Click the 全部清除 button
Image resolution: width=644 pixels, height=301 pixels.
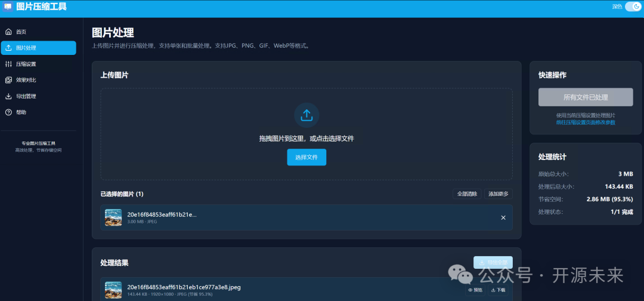pyautogui.click(x=467, y=194)
